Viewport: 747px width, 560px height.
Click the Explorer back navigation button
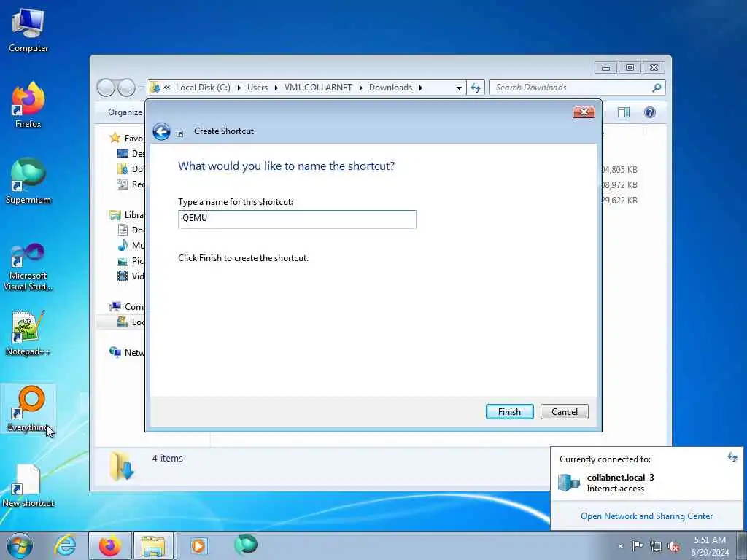coord(106,87)
